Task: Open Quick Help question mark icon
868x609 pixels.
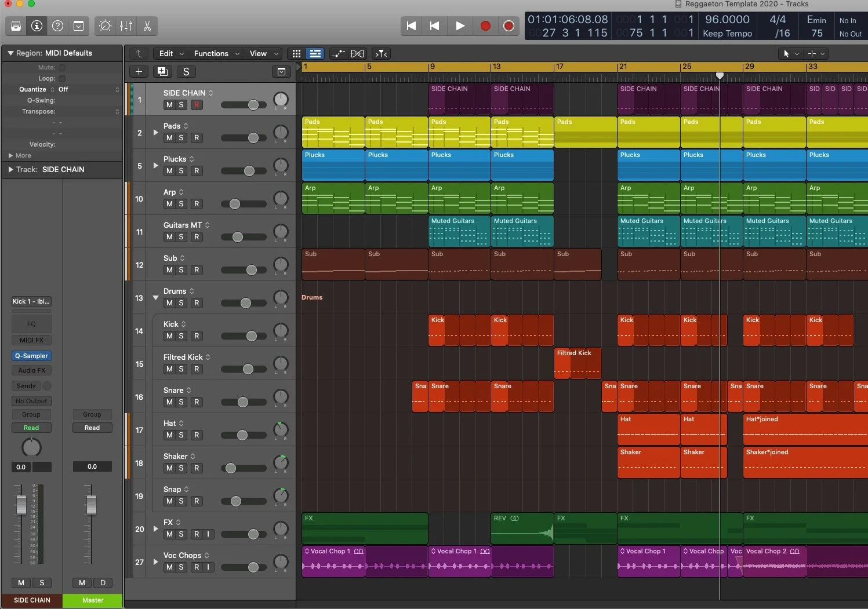Action: pos(57,26)
